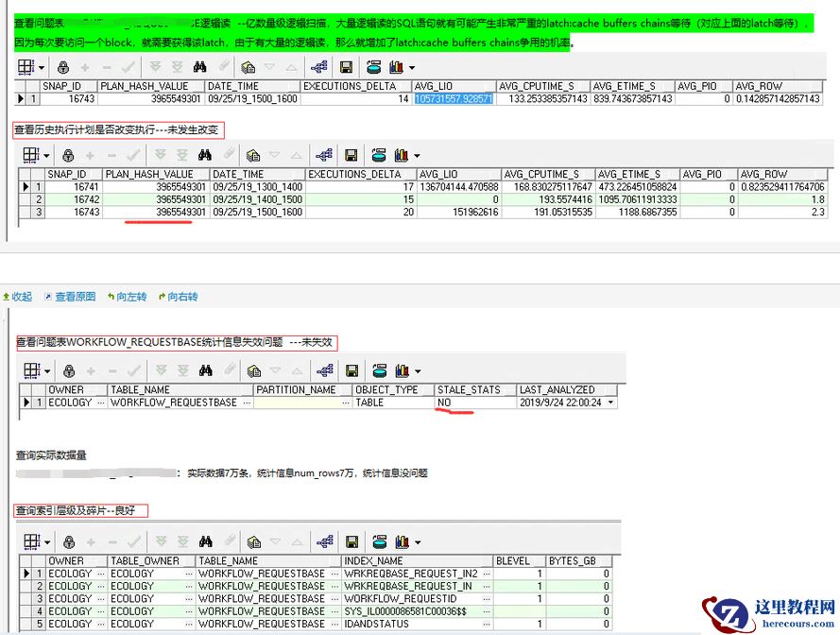Click the binoculars icon in the toolbar above the STALE_STATS grid
The image size is (840, 635).
point(206,370)
